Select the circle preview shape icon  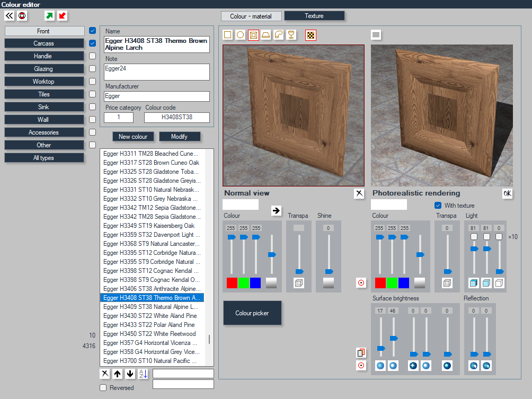pos(240,35)
